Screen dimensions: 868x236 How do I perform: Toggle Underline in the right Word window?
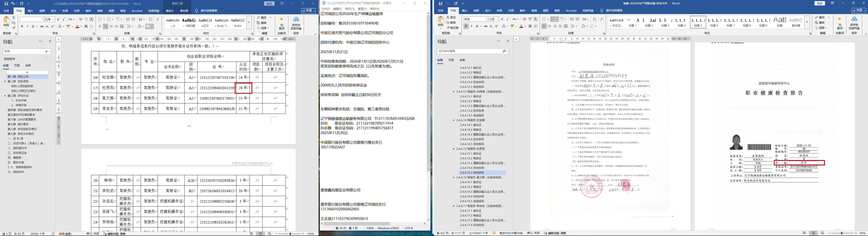[476, 26]
